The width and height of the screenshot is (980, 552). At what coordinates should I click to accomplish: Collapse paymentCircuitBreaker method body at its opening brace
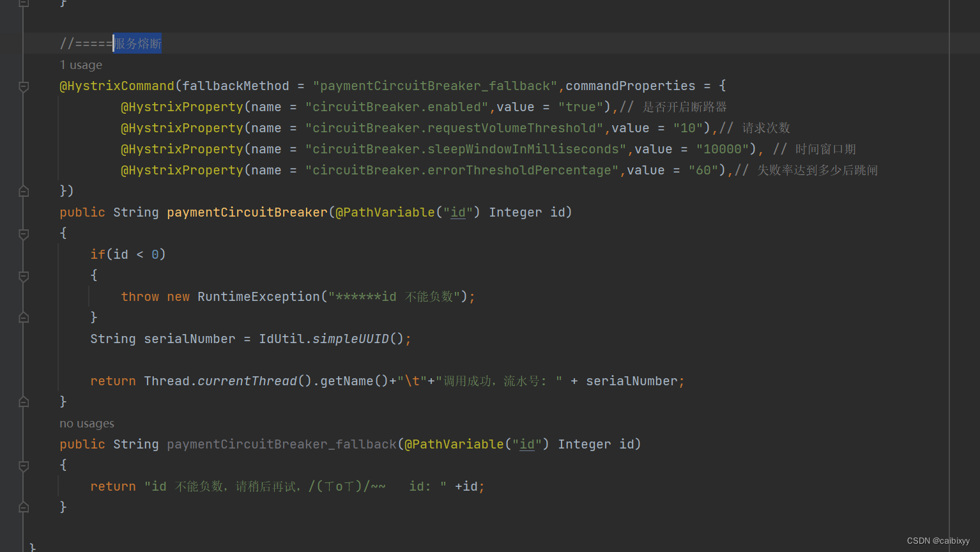24,234
